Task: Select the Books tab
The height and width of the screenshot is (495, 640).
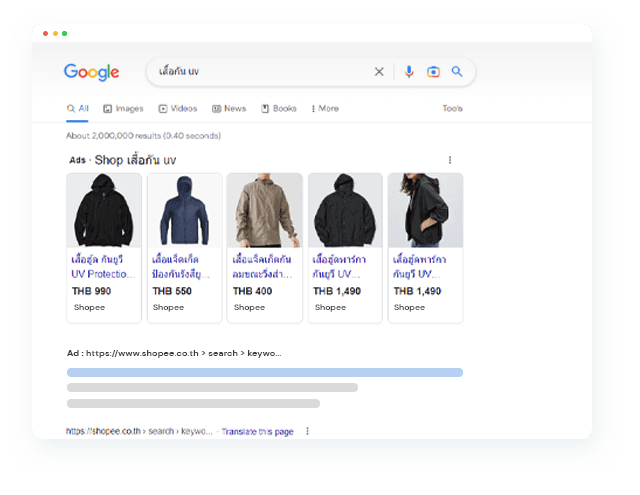Action: tap(279, 109)
